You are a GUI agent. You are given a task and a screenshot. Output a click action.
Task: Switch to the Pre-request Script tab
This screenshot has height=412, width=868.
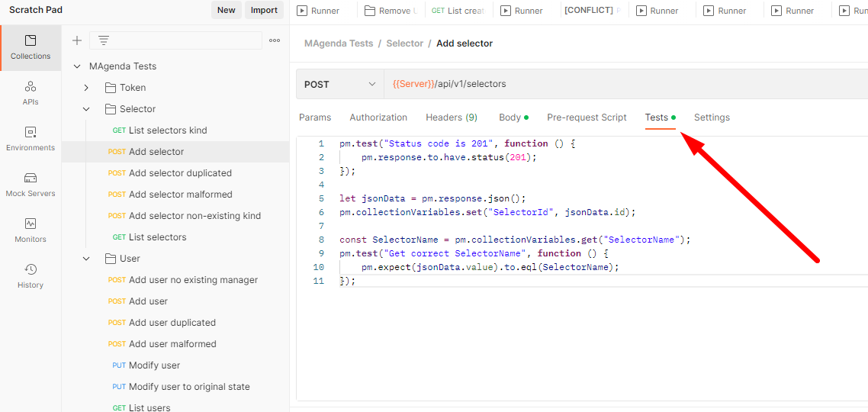tap(587, 117)
